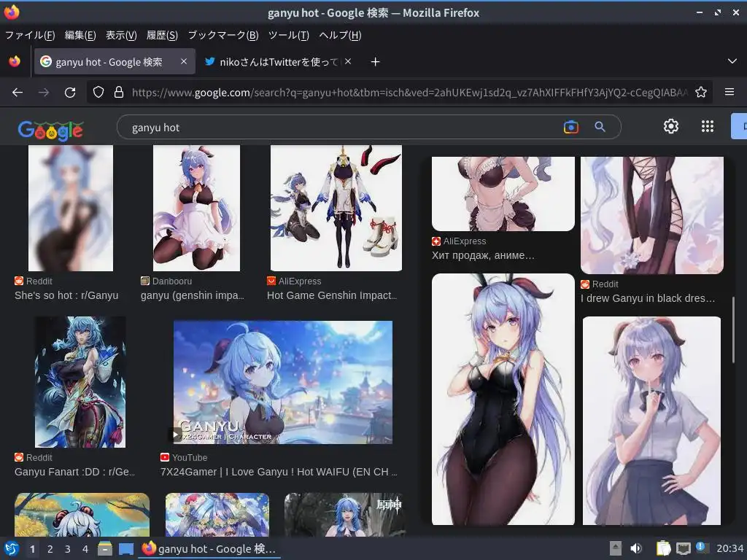Switch to workspace 4
The width and height of the screenshot is (747, 560).
pos(85,549)
